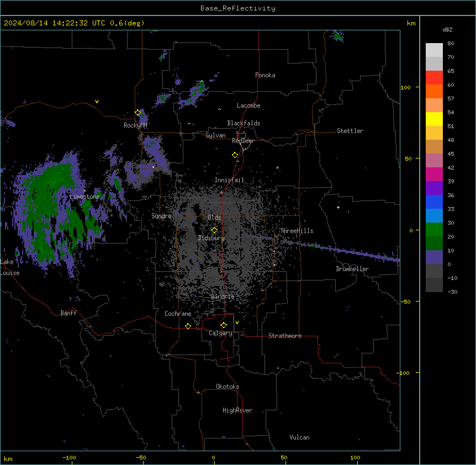Click the Didsbury label
Screen dimensions: 476x465
pyautogui.click(x=211, y=238)
